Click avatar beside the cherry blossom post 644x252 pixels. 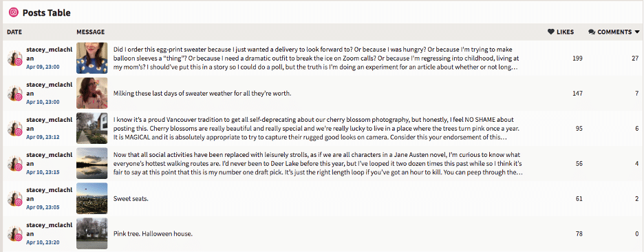14,128
